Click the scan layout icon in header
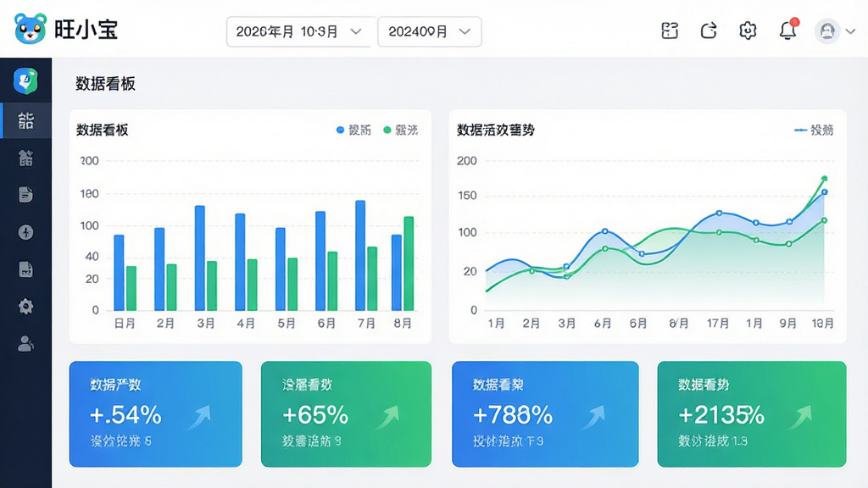 point(670,30)
